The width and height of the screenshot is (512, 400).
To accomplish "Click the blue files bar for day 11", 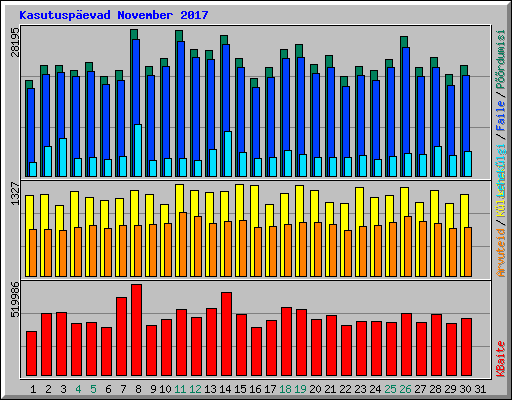I will click(181, 100).
